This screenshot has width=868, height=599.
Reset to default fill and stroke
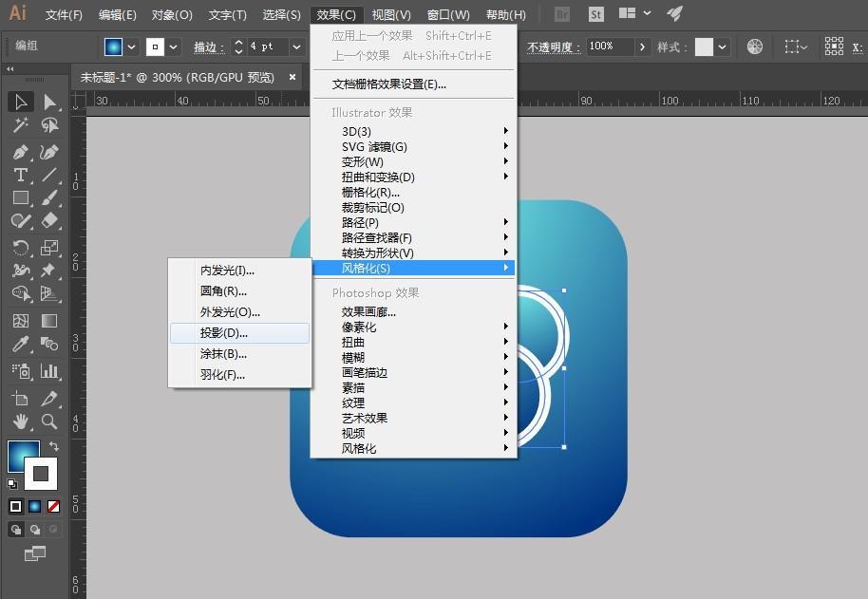pyautogui.click(x=12, y=484)
